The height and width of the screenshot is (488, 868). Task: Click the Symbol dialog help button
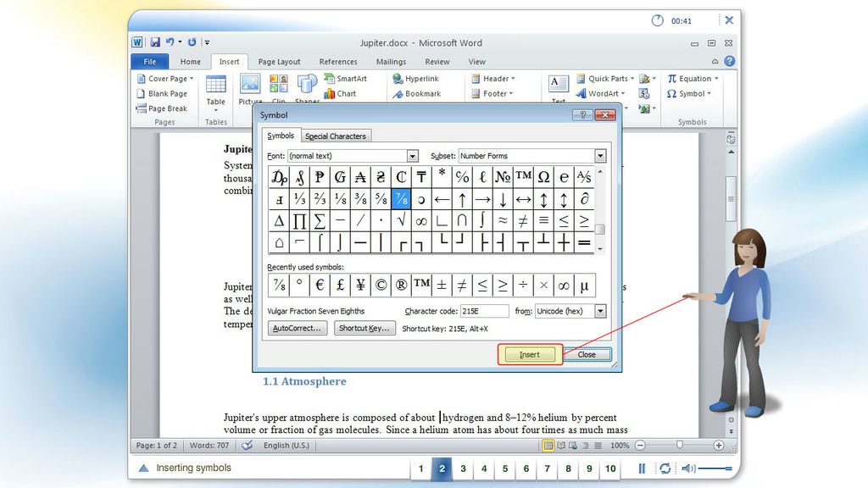coord(582,114)
